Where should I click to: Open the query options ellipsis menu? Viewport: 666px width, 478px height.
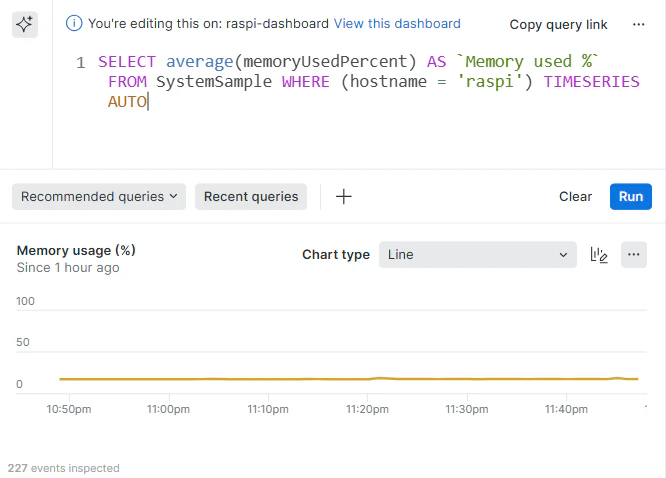638,25
